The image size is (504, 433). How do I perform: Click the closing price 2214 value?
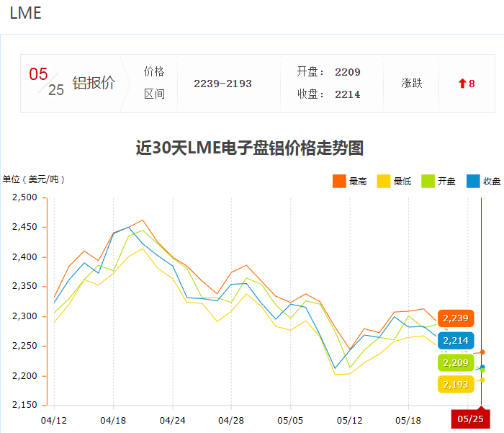[x=348, y=94]
